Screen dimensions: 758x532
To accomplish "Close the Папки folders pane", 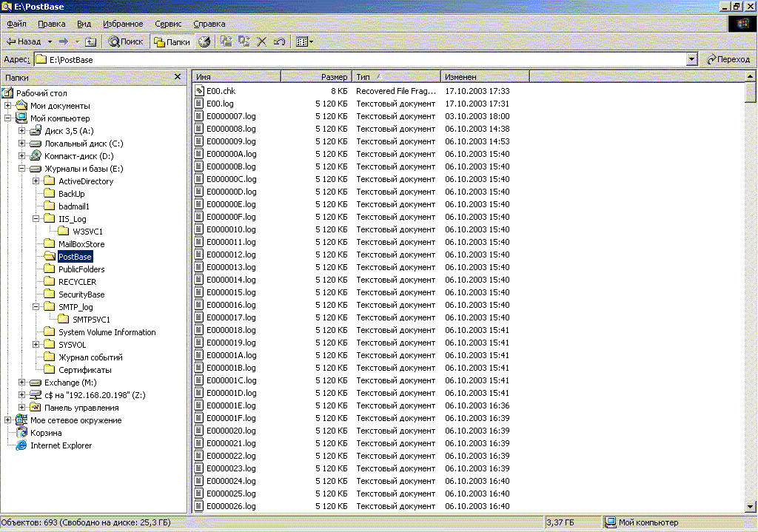I will [178, 77].
